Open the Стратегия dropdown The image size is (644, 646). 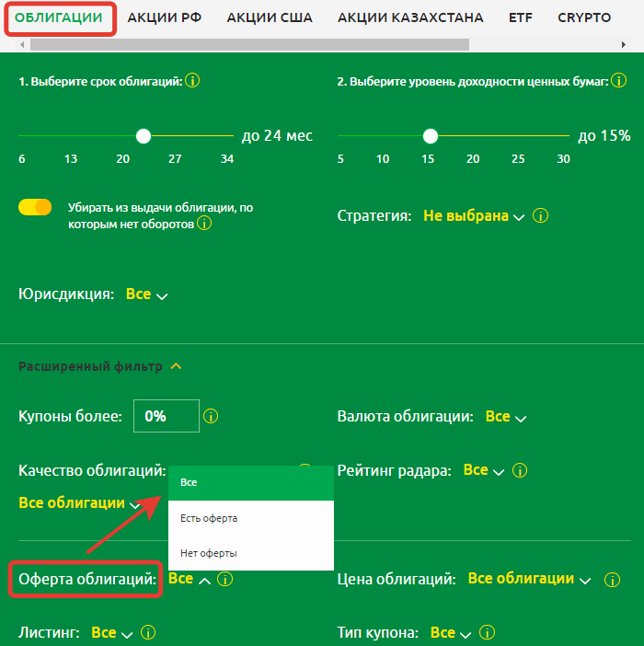coord(473,216)
